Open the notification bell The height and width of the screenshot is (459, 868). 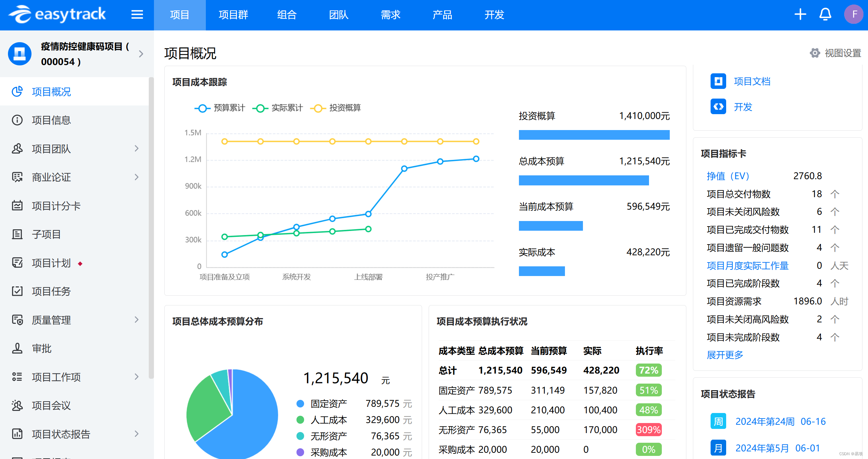coord(825,15)
